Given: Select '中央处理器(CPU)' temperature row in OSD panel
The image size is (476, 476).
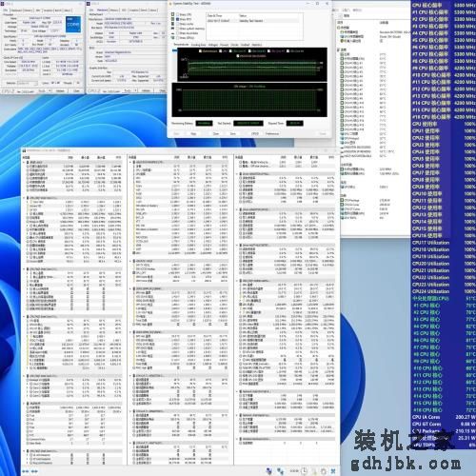Looking at the screenshot, I should 444,298.
